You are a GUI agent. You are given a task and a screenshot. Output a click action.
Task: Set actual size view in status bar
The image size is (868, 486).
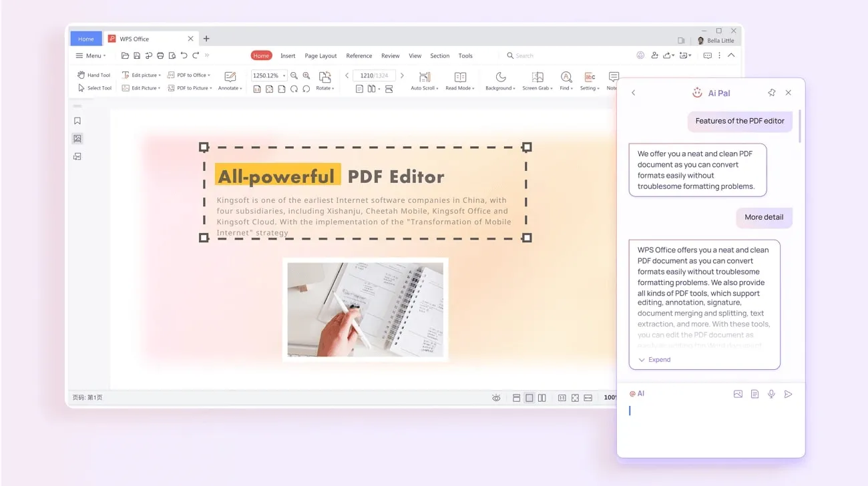click(562, 397)
